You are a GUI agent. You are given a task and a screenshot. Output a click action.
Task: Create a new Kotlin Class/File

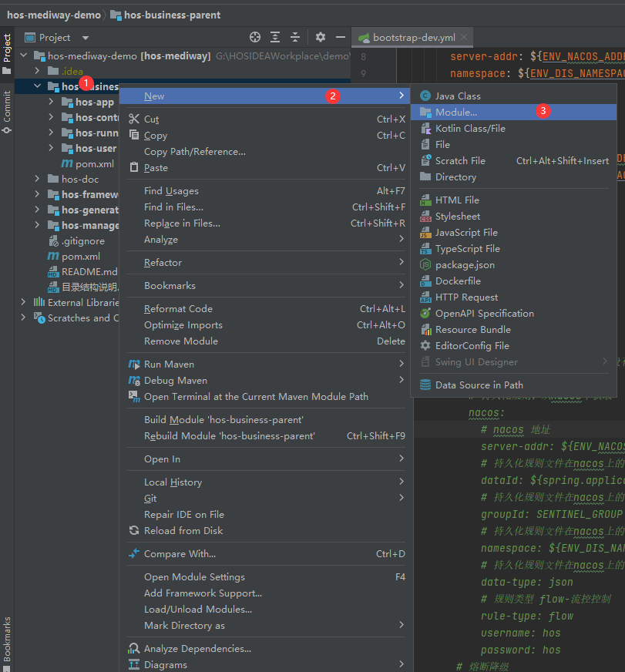coord(469,128)
